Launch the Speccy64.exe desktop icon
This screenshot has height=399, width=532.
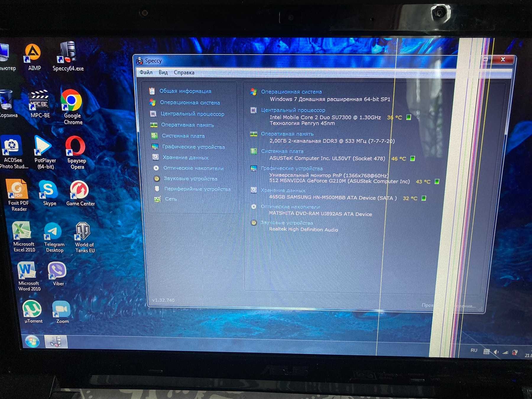pos(68,56)
